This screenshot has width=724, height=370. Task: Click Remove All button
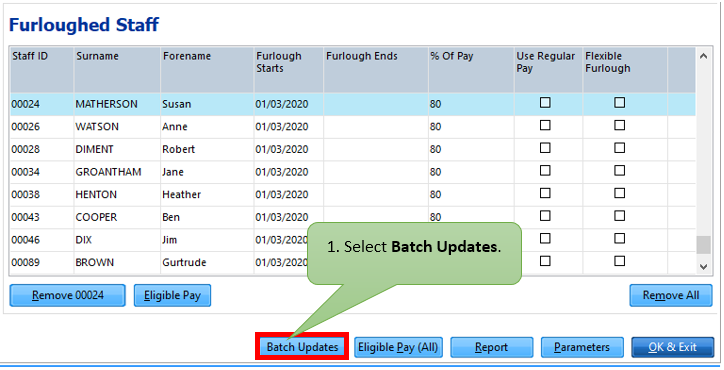click(x=670, y=295)
